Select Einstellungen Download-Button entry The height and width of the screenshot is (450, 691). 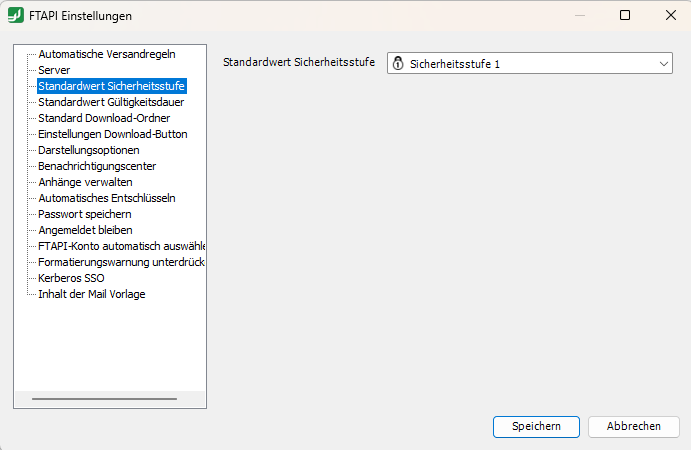coord(112,134)
